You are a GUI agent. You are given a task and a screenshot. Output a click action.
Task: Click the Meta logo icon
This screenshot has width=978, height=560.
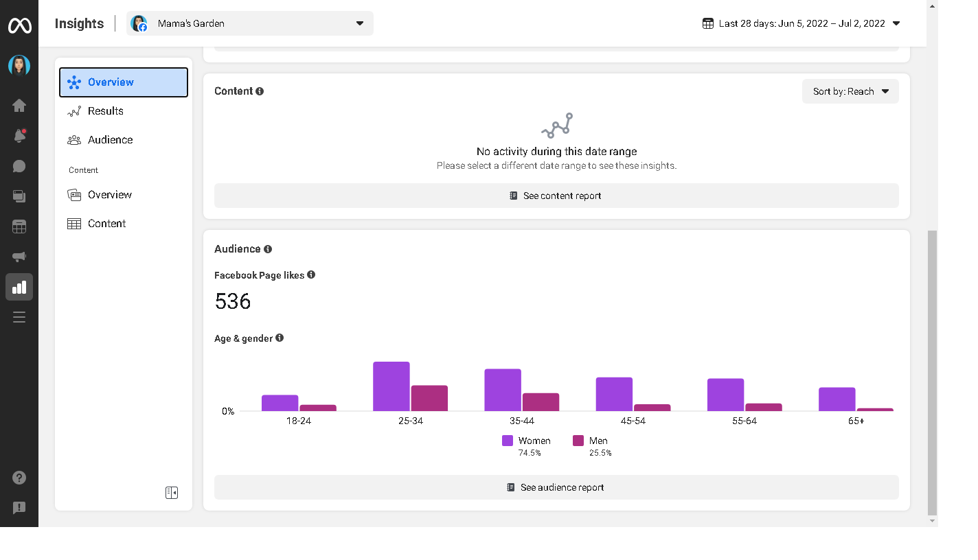pyautogui.click(x=19, y=26)
